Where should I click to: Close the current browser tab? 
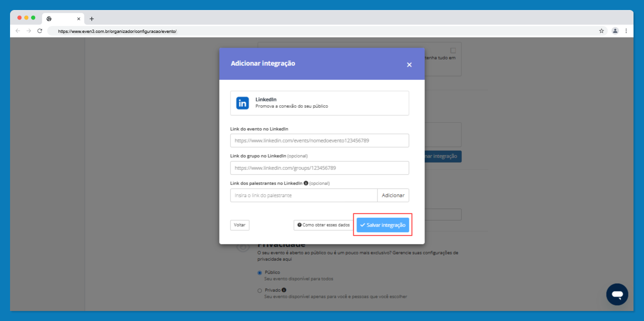pos(79,19)
